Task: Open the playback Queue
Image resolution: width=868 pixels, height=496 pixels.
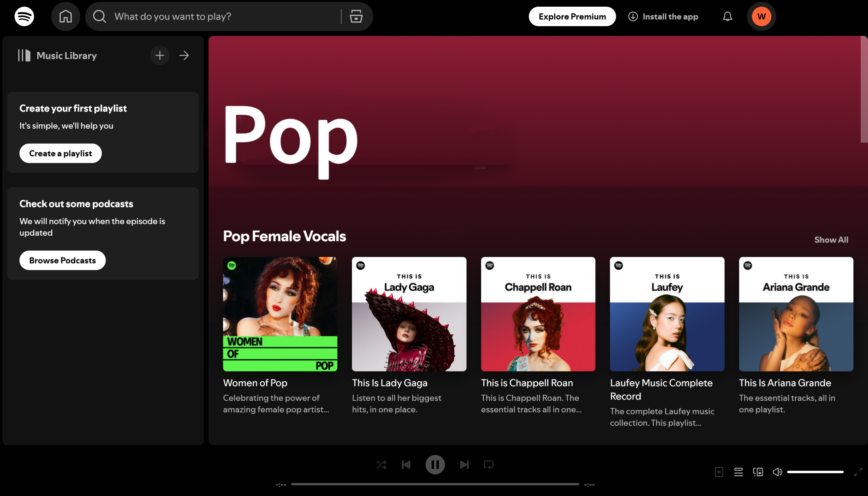Action: click(738, 472)
